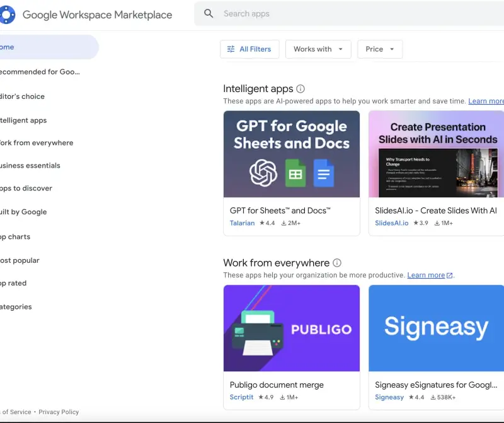Click the download icon for Signeasy eSignatures
The height and width of the screenshot is (423, 504).
tap(433, 397)
